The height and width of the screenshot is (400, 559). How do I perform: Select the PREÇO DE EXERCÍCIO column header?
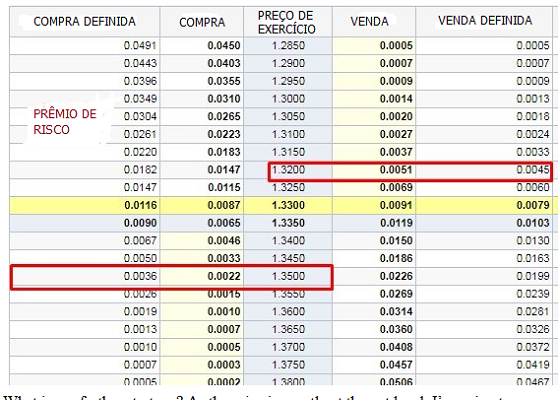[x=287, y=22]
